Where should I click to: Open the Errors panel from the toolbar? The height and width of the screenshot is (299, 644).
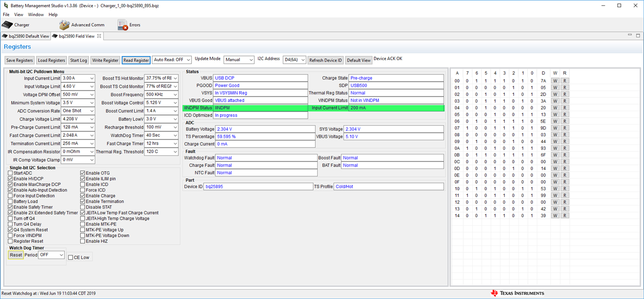coord(129,25)
